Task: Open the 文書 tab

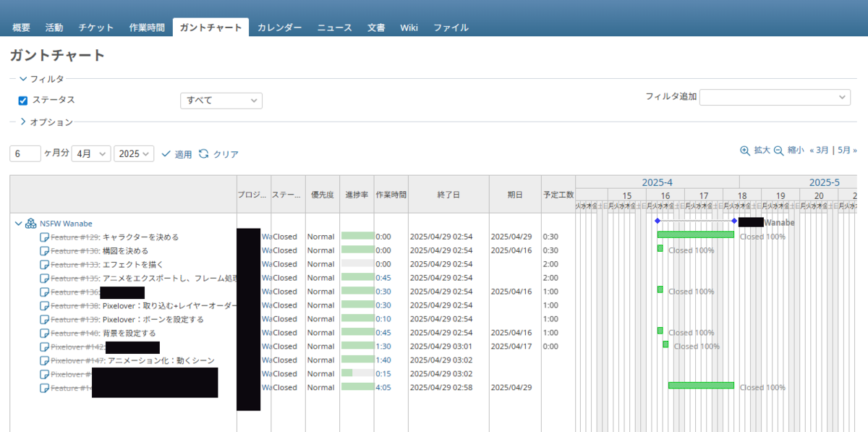Action: 376,27
